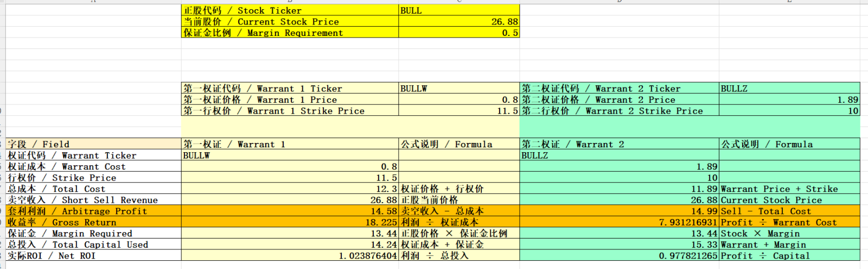Select the '行权价 / Strike Price' row label
This screenshot has height=269, width=868.
point(93,178)
